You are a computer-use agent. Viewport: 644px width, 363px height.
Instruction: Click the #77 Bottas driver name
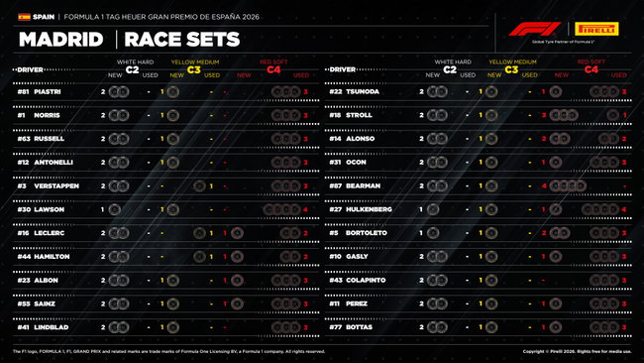pyautogui.click(x=351, y=327)
